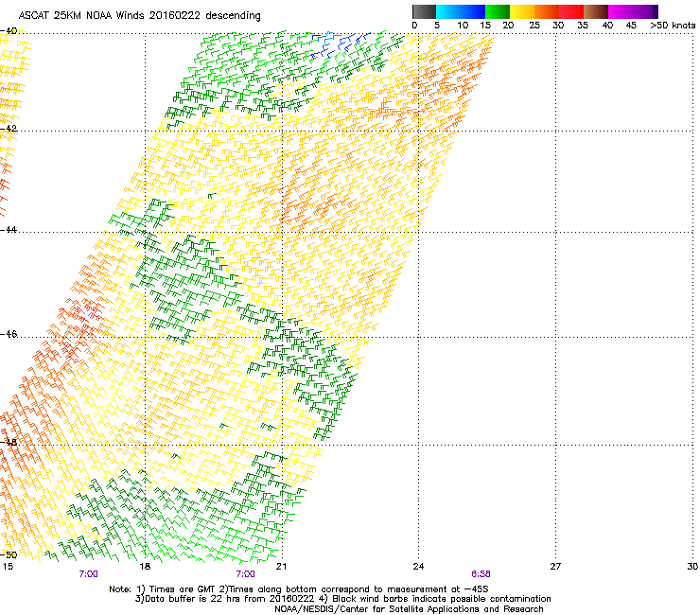This screenshot has width=700, height=615.
Task: Click the -48 latitude axis label
Action: [x=9, y=442]
